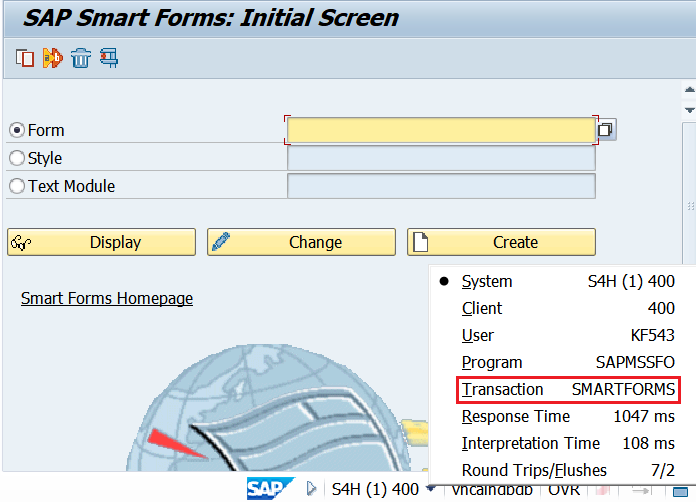Screen dimensions: 696x502
Task: Choose Transaction SMARTFORMS in status menu
Action: (568, 389)
